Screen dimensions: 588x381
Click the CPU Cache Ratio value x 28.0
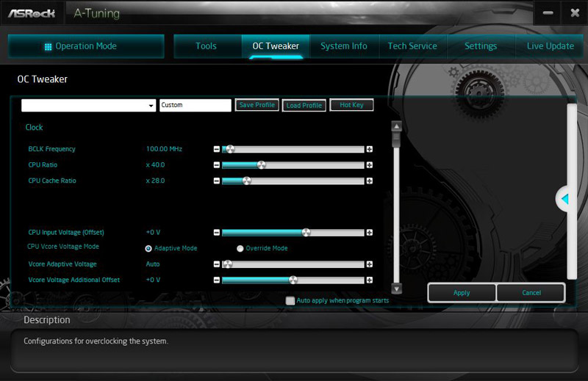click(155, 181)
